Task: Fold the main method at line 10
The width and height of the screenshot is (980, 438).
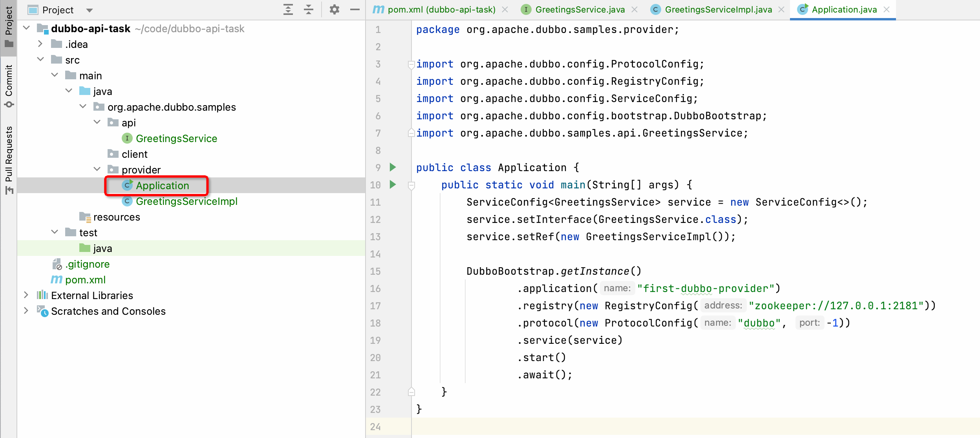Action: click(411, 185)
